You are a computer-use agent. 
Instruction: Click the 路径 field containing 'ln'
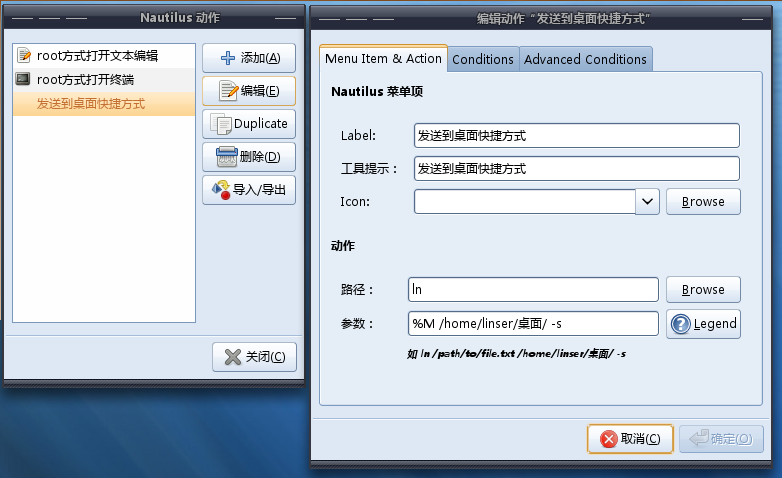533,289
